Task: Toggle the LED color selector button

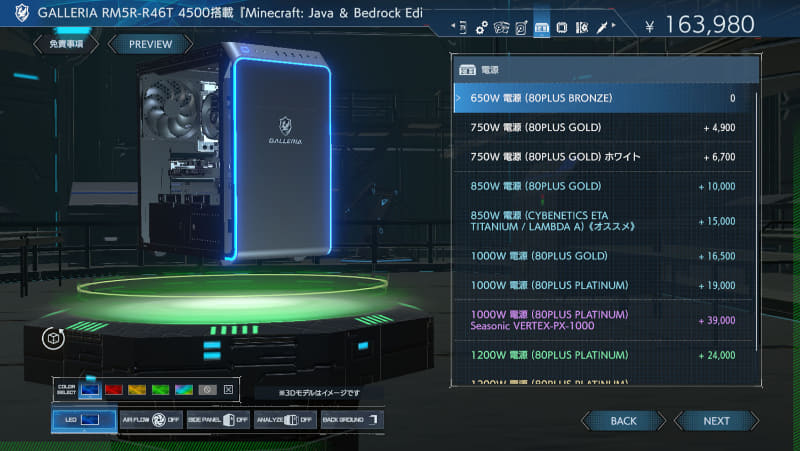Action: [84, 419]
